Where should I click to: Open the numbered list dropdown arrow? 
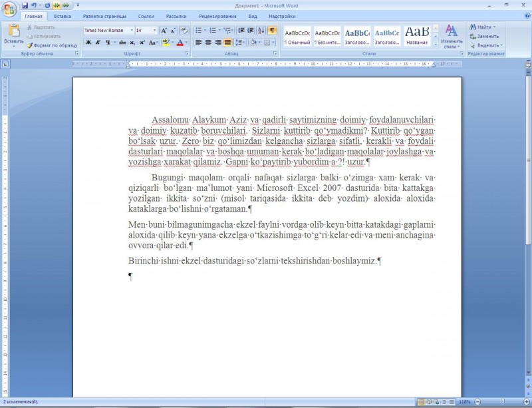[219, 31]
